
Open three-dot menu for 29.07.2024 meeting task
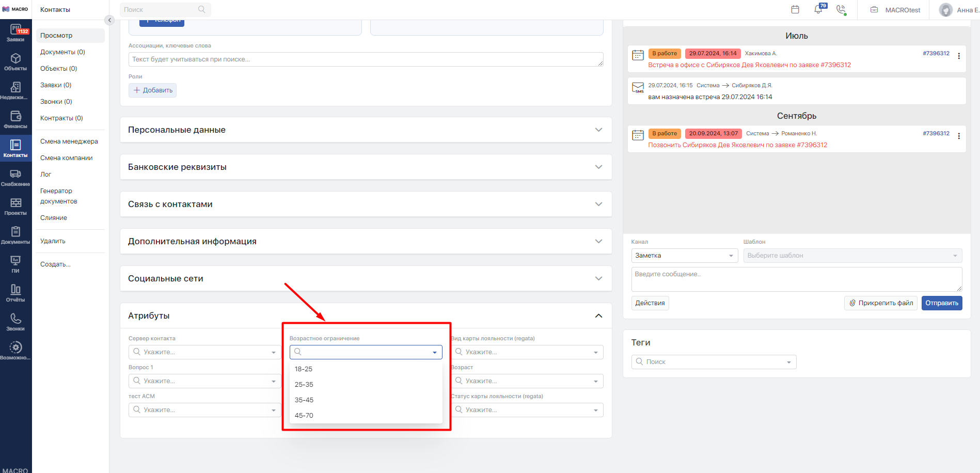tap(959, 56)
